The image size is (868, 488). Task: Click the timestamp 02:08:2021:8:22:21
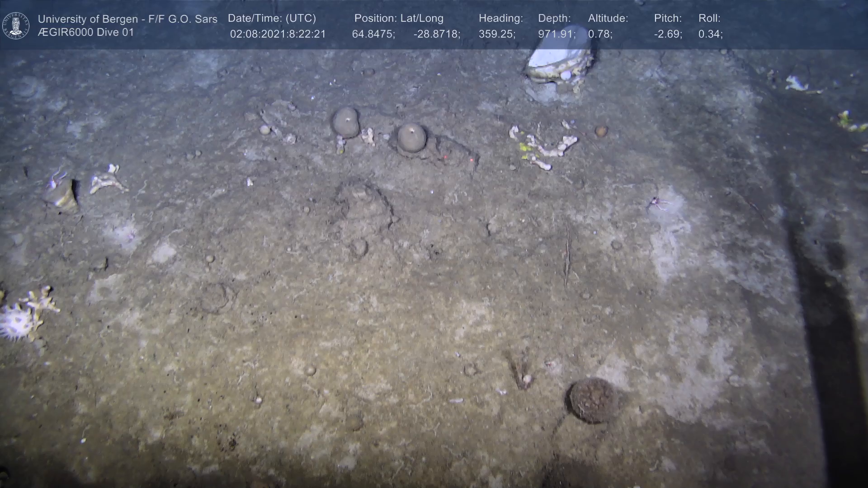pyautogui.click(x=278, y=34)
